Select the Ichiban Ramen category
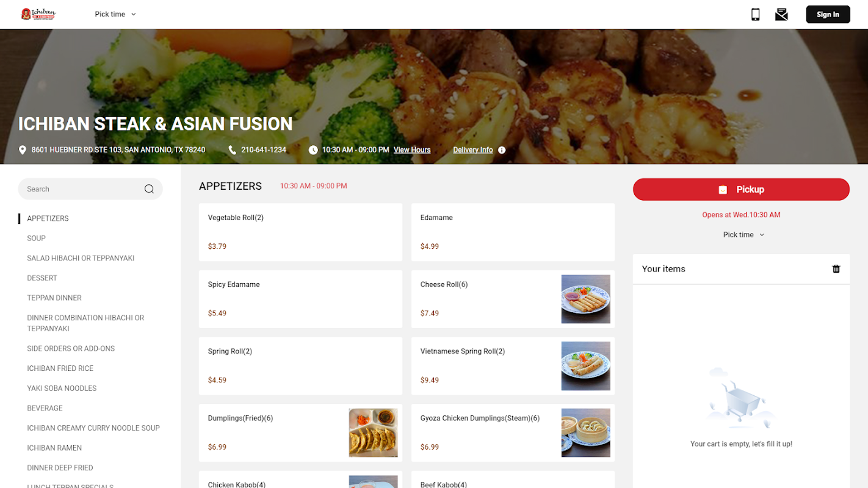The image size is (868, 488). pyautogui.click(x=54, y=448)
